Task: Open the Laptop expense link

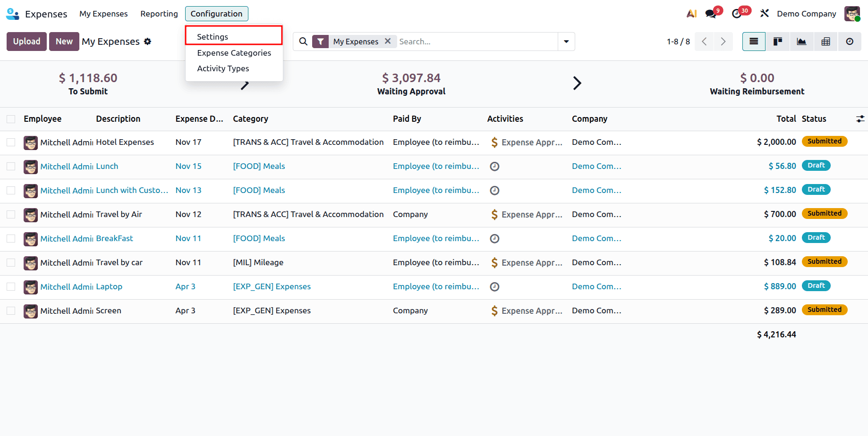Action: pos(109,286)
